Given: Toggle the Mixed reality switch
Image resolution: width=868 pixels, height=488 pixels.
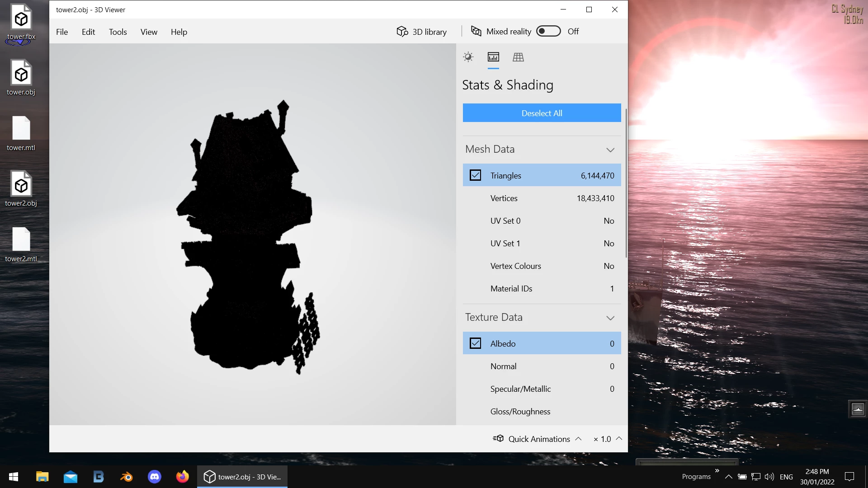Looking at the screenshot, I should [x=548, y=31].
